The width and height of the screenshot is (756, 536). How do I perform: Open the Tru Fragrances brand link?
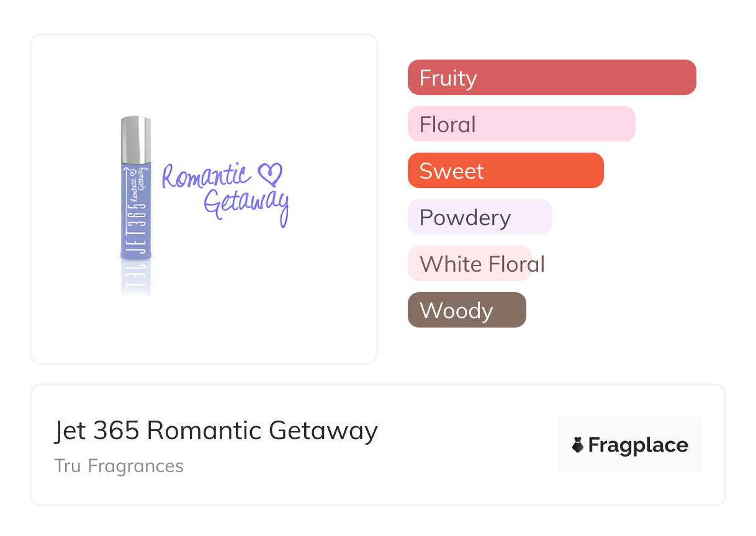(119, 466)
